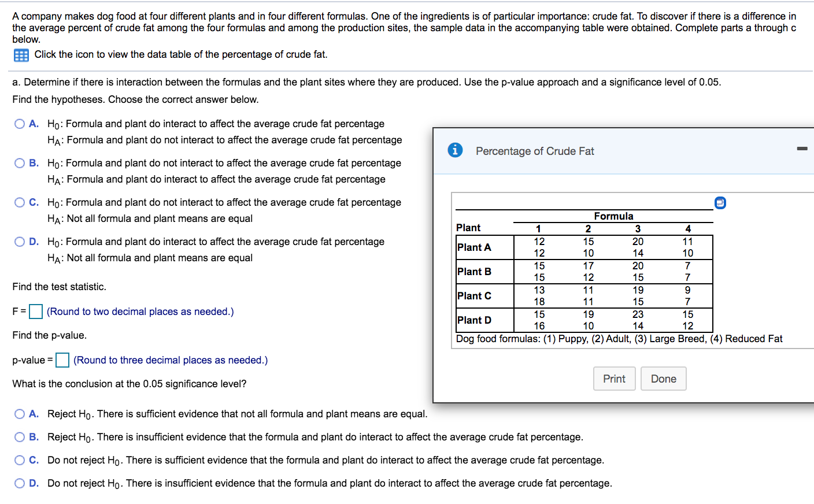Choose conclusion C: Do not reject, sufficient
Screen dimensions: 814x504
pos(20,460)
